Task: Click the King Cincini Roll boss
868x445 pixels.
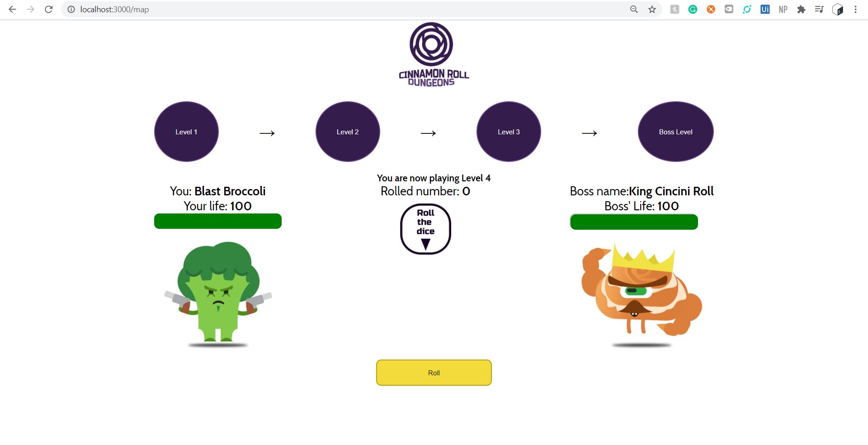Action: coord(642,295)
